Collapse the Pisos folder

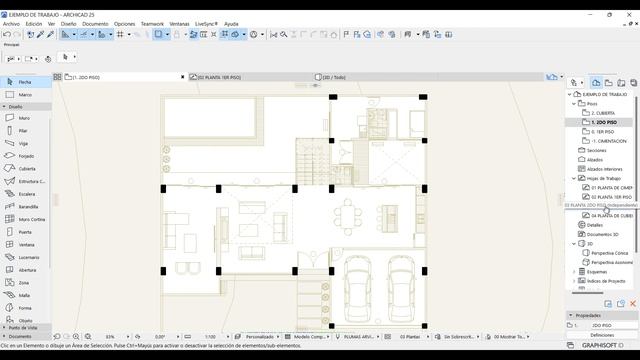574,104
